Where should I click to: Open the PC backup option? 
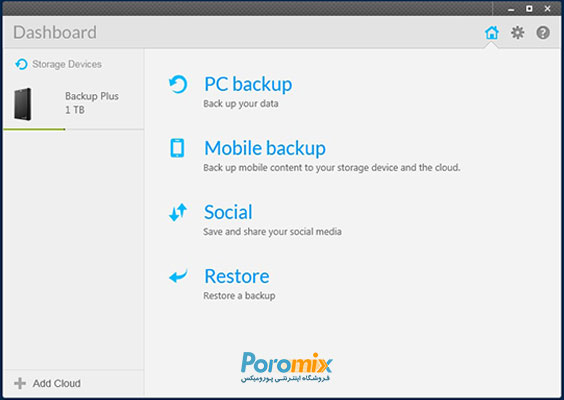248,84
